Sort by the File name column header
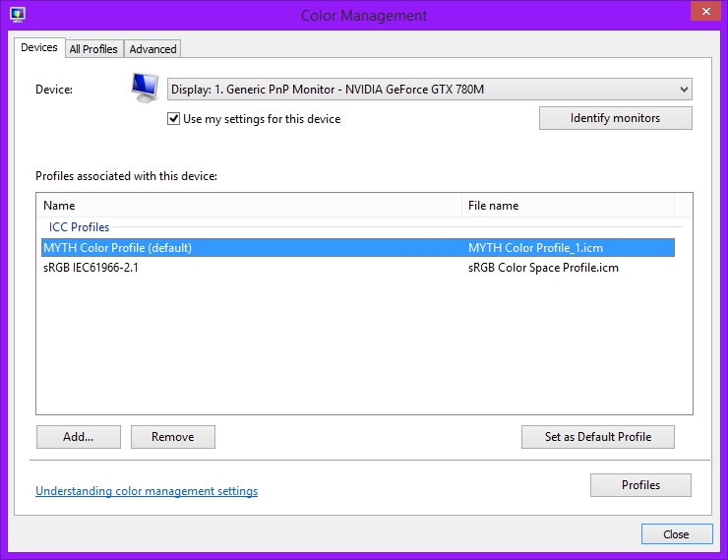 point(568,206)
